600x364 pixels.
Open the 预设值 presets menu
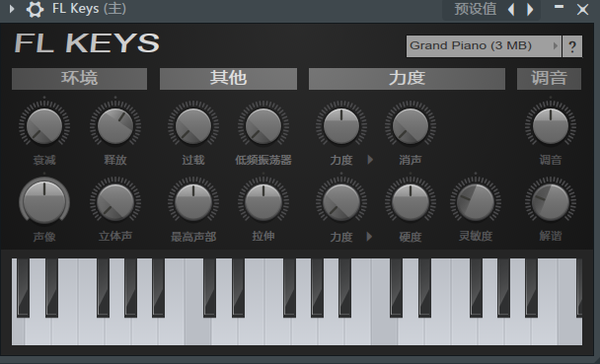(x=476, y=9)
